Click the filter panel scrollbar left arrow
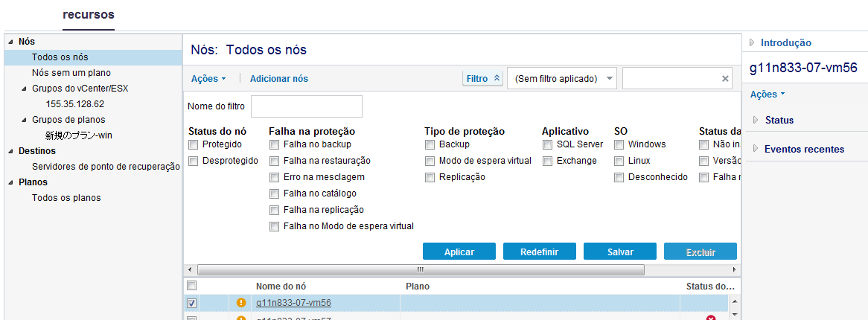 tap(189, 269)
